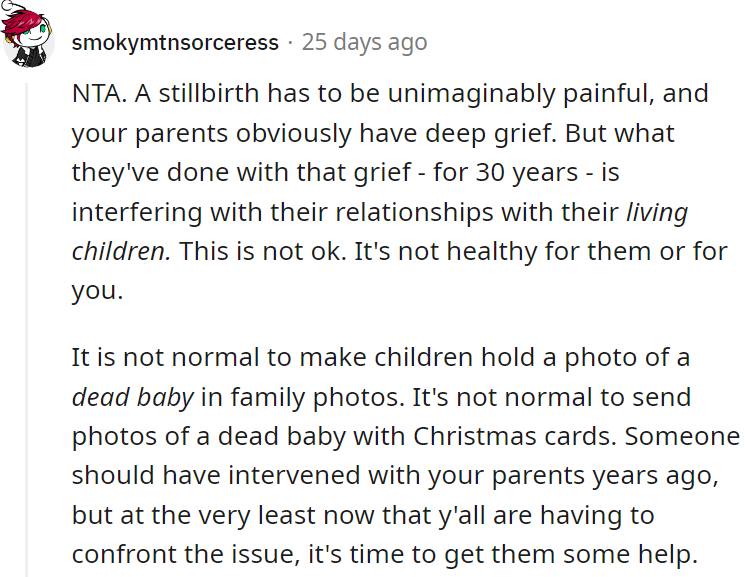
Task: Open smokymtnsorceress's avatar with red hair
Action: coord(28,34)
